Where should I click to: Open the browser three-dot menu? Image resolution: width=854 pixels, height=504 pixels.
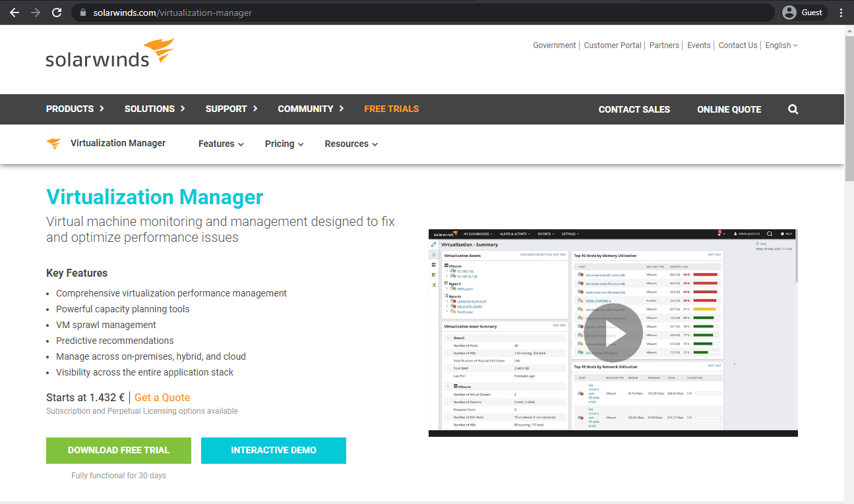click(x=840, y=12)
